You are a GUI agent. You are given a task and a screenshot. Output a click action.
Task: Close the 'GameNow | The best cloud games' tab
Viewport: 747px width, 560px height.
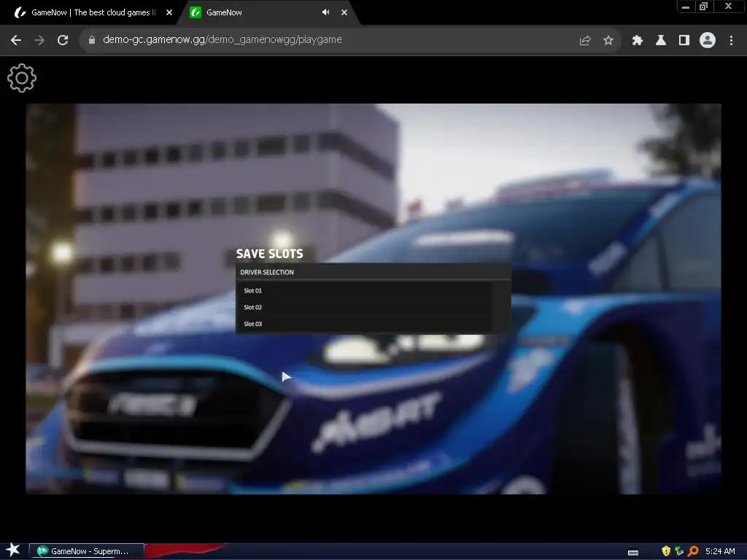pyautogui.click(x=169, y=12)
